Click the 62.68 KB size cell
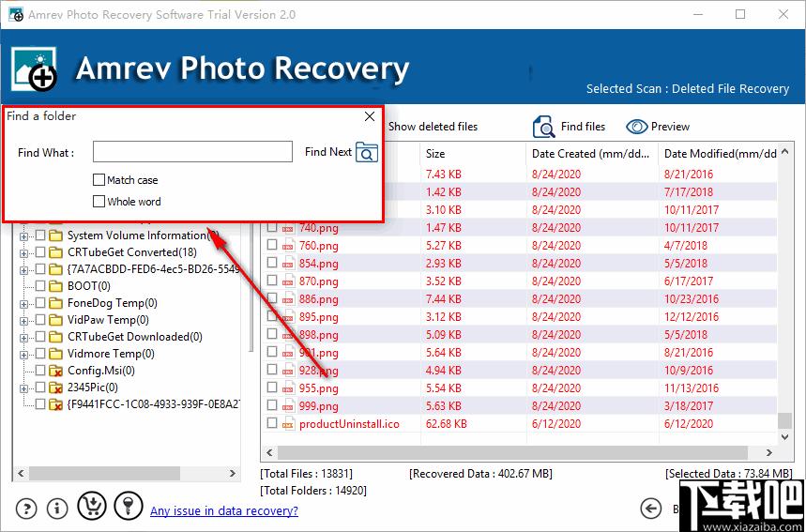 [447, 423]
